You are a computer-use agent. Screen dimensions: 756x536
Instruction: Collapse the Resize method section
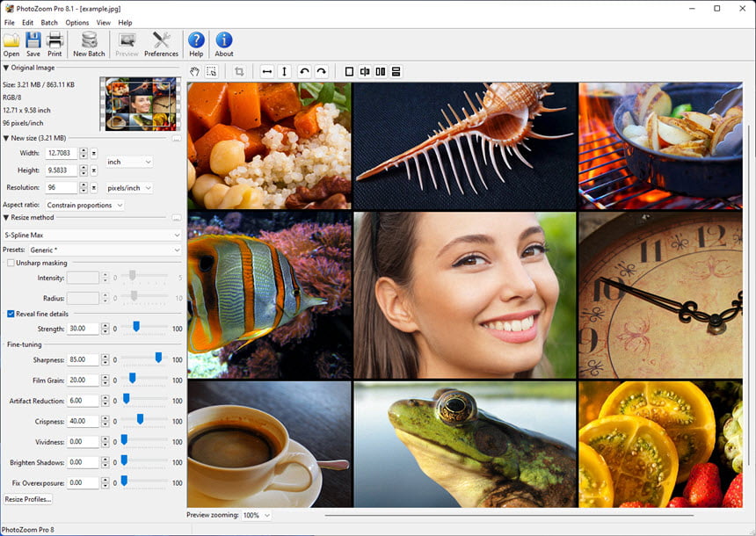pos(6,218)
